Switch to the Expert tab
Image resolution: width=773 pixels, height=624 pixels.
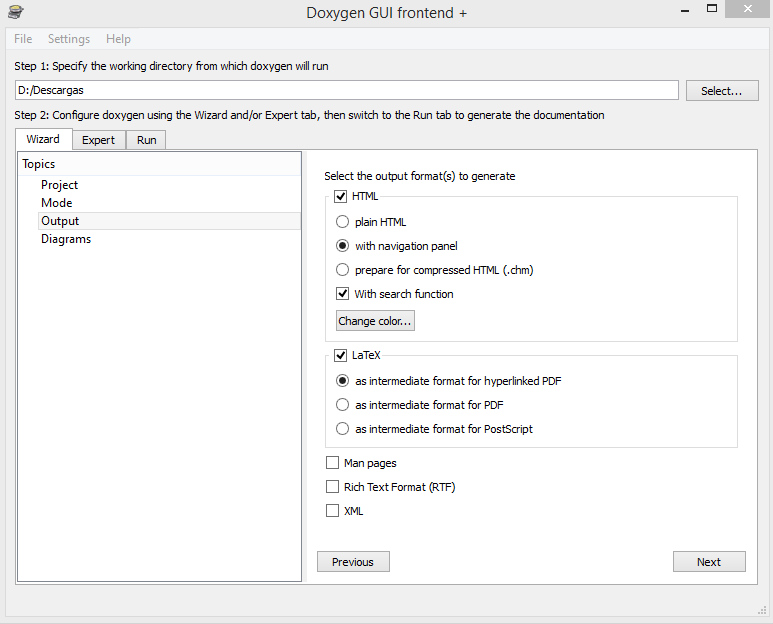tap(99, 140)
